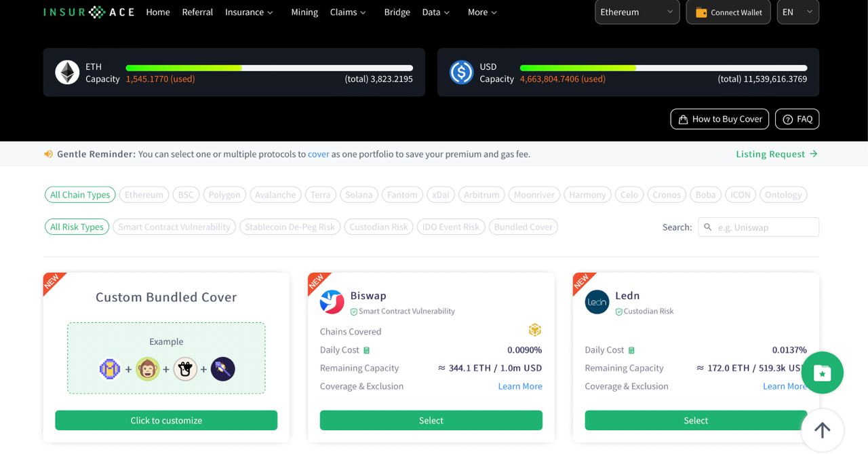Click the shopping bag icon on How to Buy Cover
Image resolution: width=868 pixels, height=454 pixels.
coord(683,119)
